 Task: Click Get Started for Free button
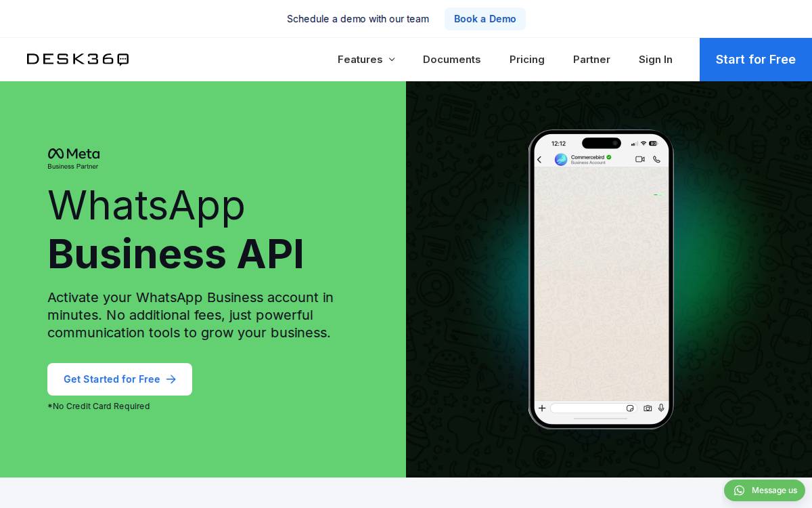point(120,379)
